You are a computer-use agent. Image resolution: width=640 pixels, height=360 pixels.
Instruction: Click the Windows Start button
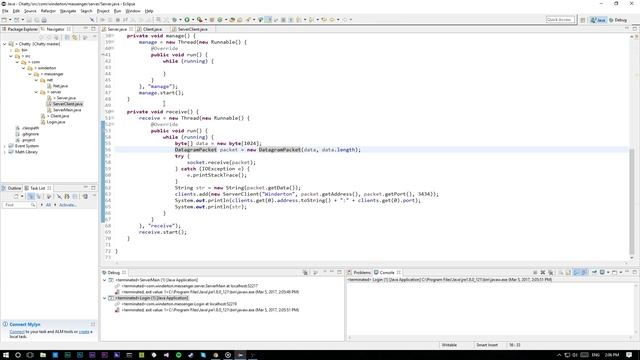5,355
